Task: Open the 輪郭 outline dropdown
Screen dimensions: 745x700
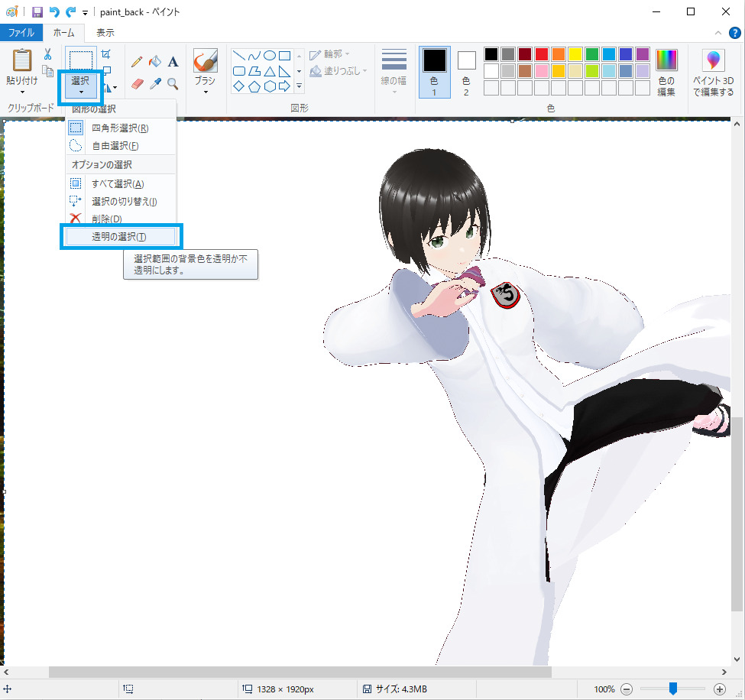Action: click(330, 55)
